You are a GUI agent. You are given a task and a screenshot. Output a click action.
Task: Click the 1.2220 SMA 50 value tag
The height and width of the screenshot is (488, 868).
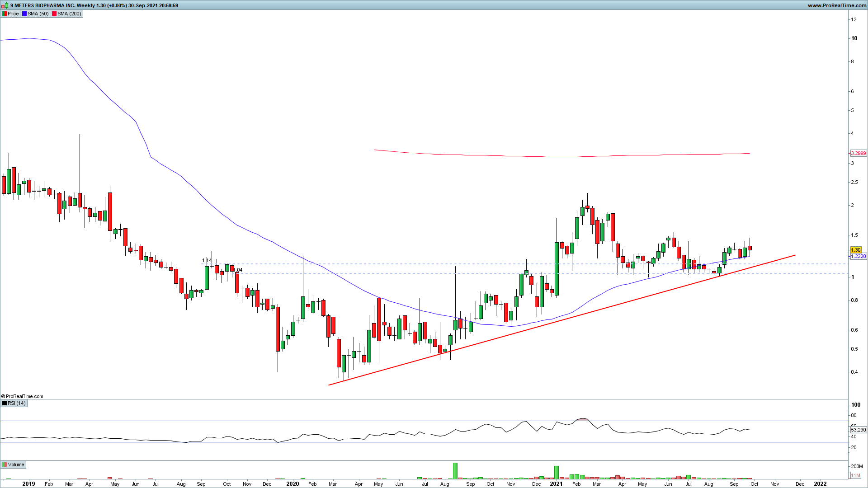[858, 256]
